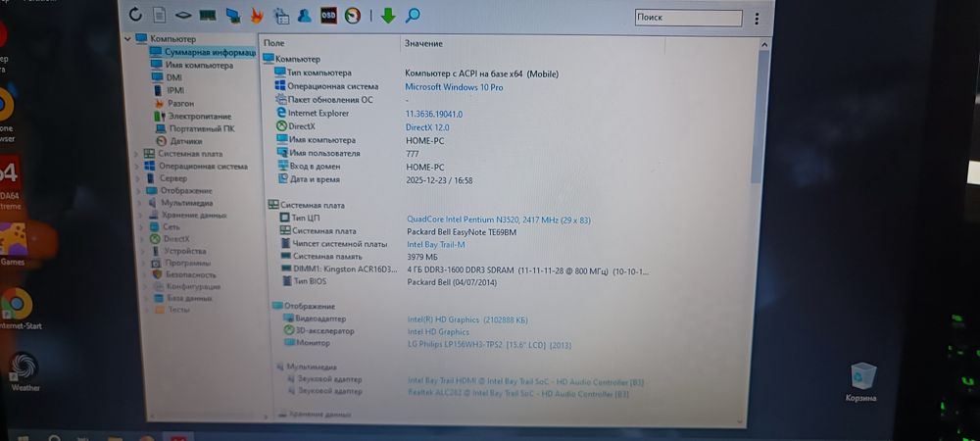Click the 11.3636.19041.0 Internet Explorer link

(434, 115)
